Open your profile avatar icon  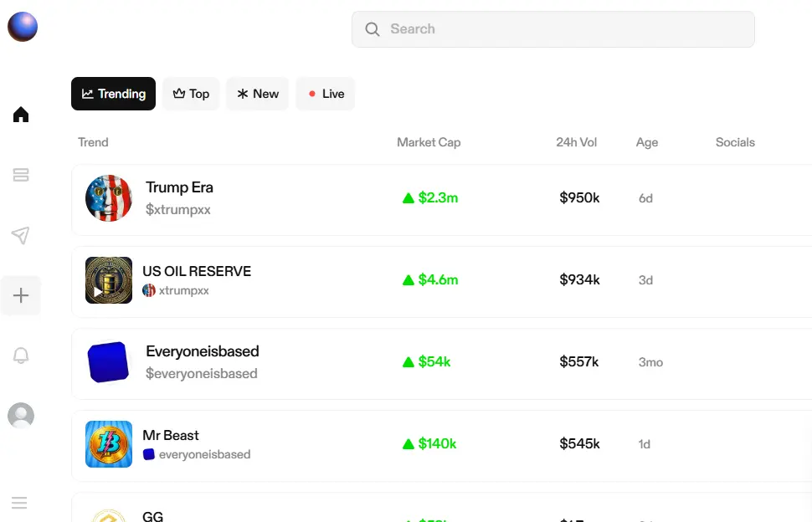[x=20, y=415]
